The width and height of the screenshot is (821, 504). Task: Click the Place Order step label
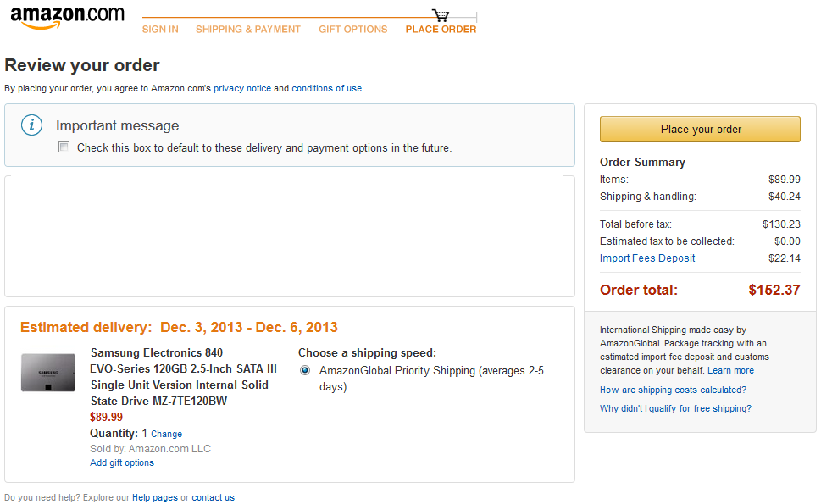coord(441,30)
